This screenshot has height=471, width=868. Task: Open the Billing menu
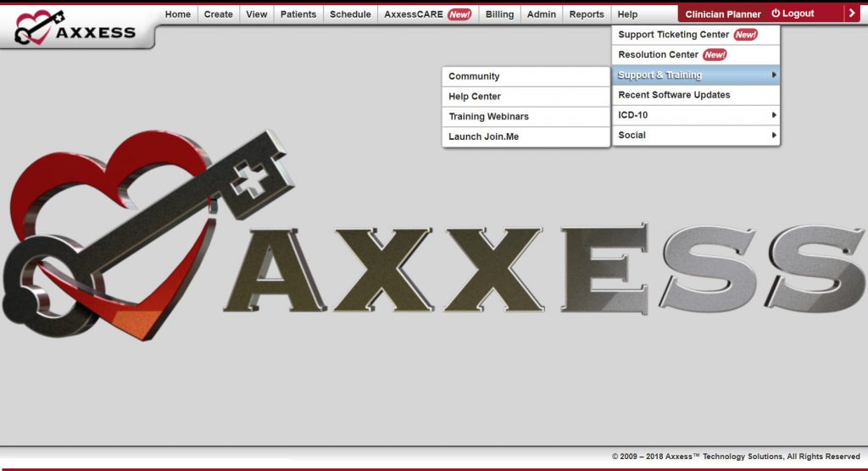tap(499, 14)
